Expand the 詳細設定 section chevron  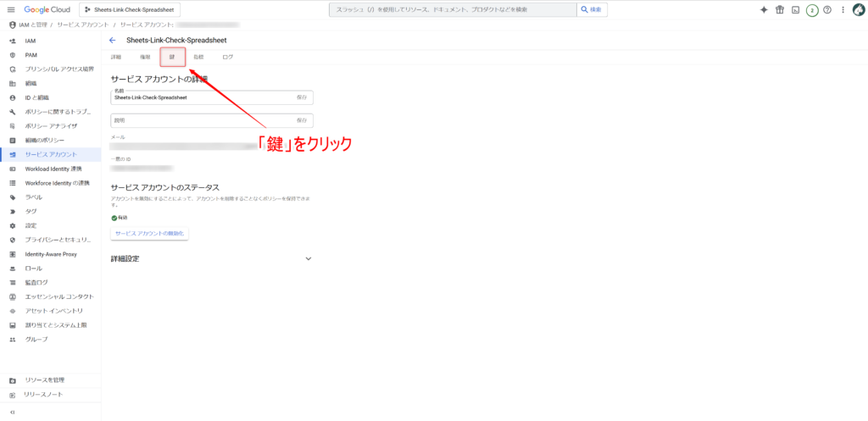[309, 259]
